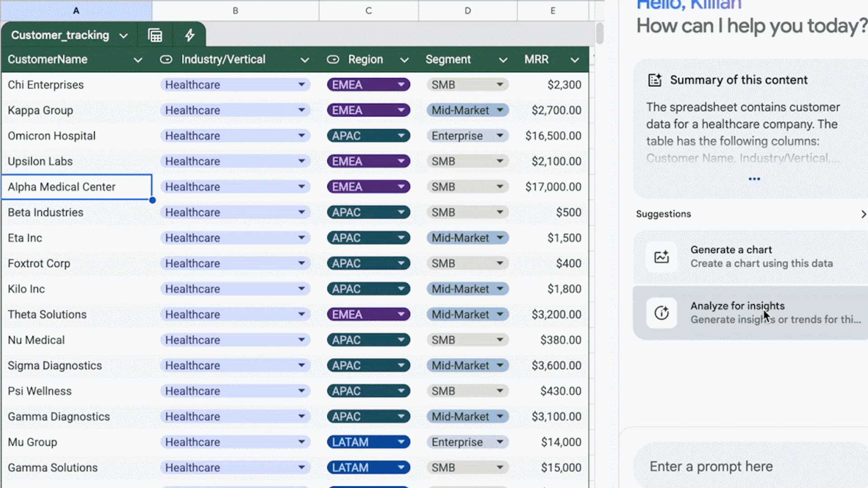Click the lightning bolt quick actions icon
The image size is (868, 488).
click(x=189, y=35)
